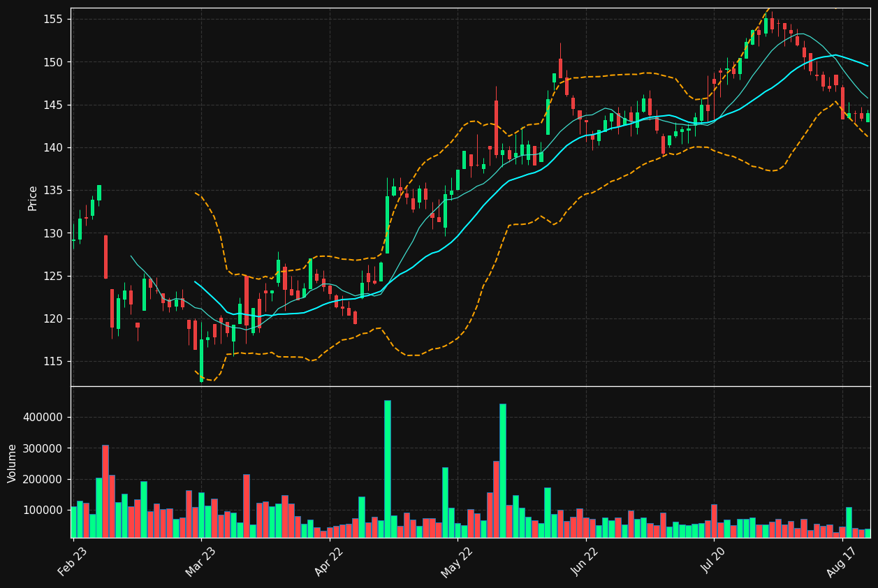Viewport: 878px width, 588px height.
Task: Click the 'May 22' date label
Action: (458, 561)
